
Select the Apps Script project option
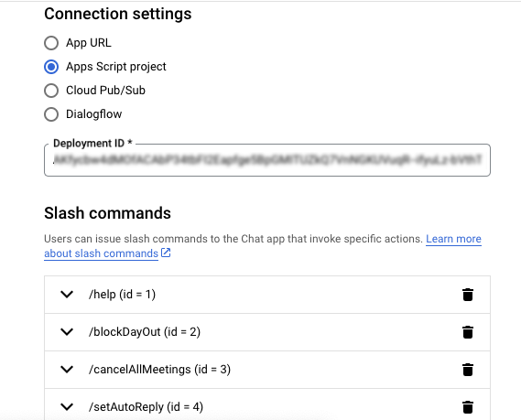click(x=51, y=67)
